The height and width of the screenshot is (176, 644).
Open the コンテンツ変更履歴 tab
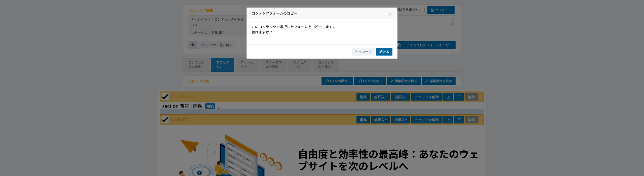326,65
